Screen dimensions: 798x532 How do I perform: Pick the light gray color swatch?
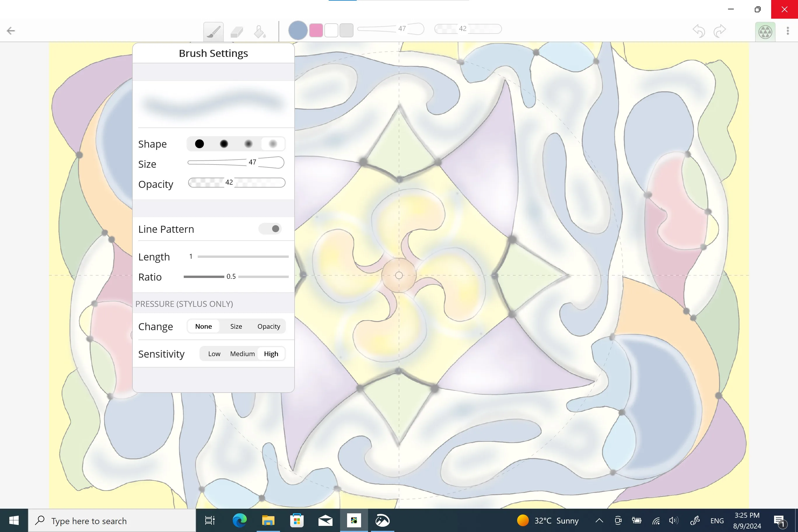(346, 31)
